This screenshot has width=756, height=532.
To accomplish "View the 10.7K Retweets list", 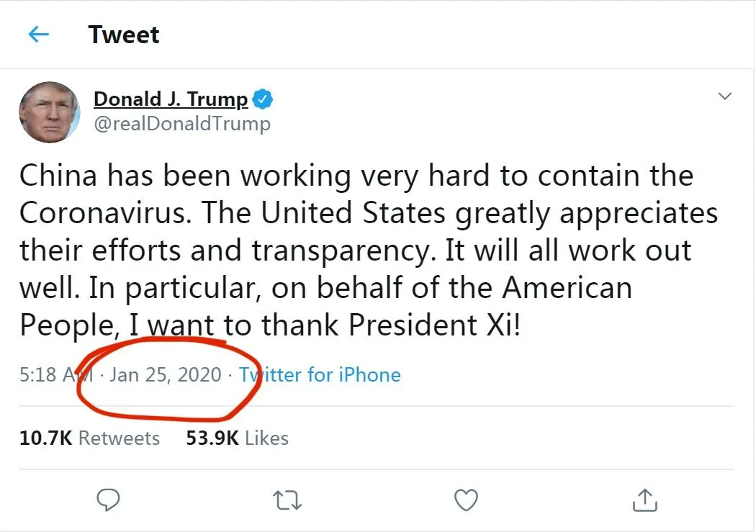I will pyautogui.click(x=90, y=438).
